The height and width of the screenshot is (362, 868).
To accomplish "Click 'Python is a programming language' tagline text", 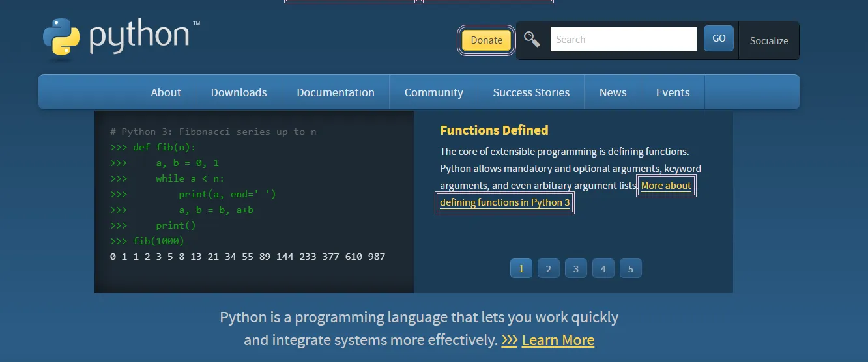I will pos(419,318).
